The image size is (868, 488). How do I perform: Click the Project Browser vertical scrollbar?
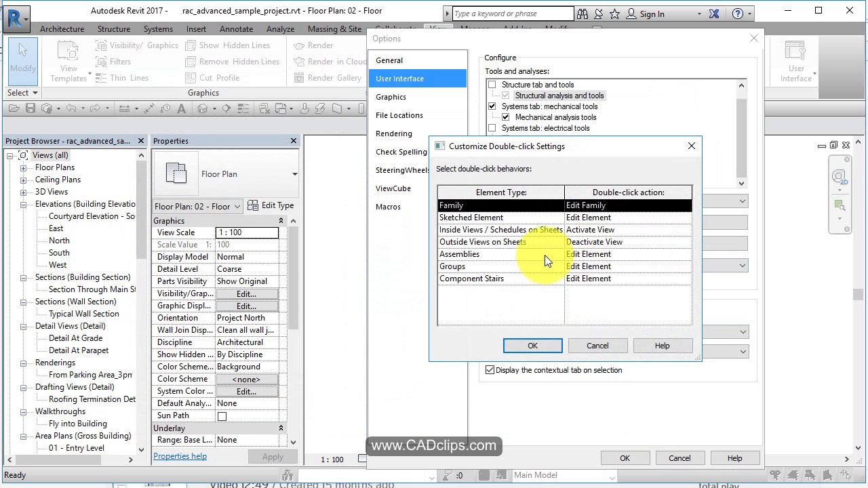(x=141, y=302)
